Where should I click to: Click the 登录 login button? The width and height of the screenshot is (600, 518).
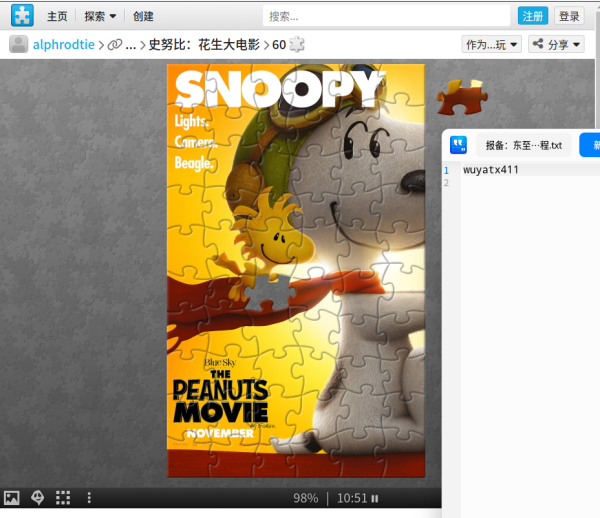click(569, 16)
